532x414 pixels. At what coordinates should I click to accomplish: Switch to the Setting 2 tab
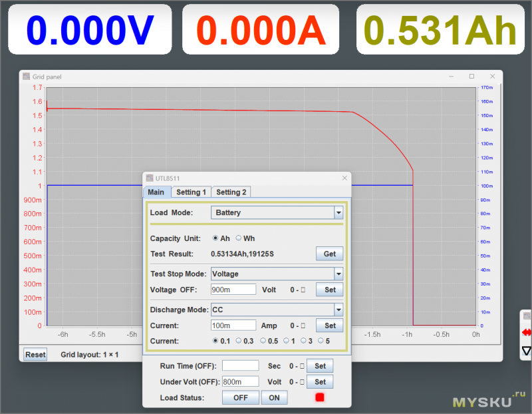tap(231, 192)
